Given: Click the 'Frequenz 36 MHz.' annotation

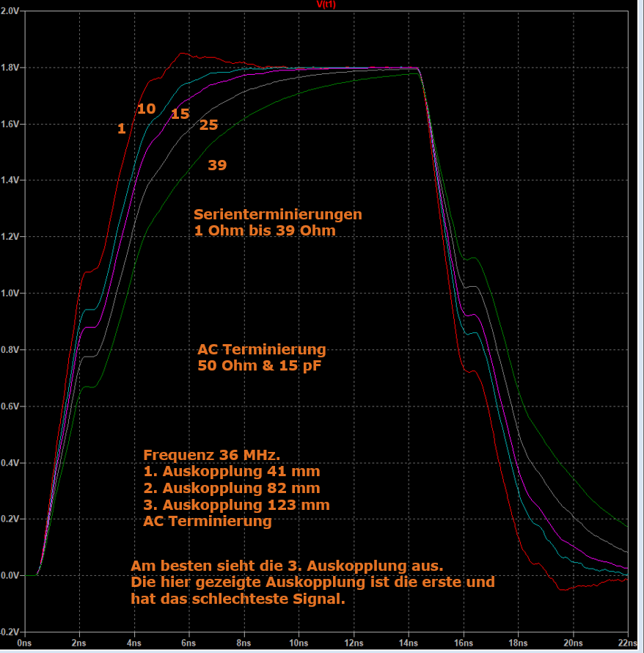Looking at the screenshot, I should (211, 455).
